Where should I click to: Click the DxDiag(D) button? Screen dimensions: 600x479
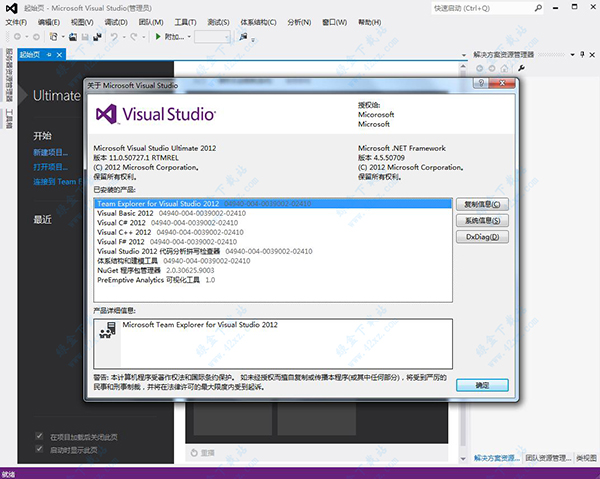tap(482, 237)
